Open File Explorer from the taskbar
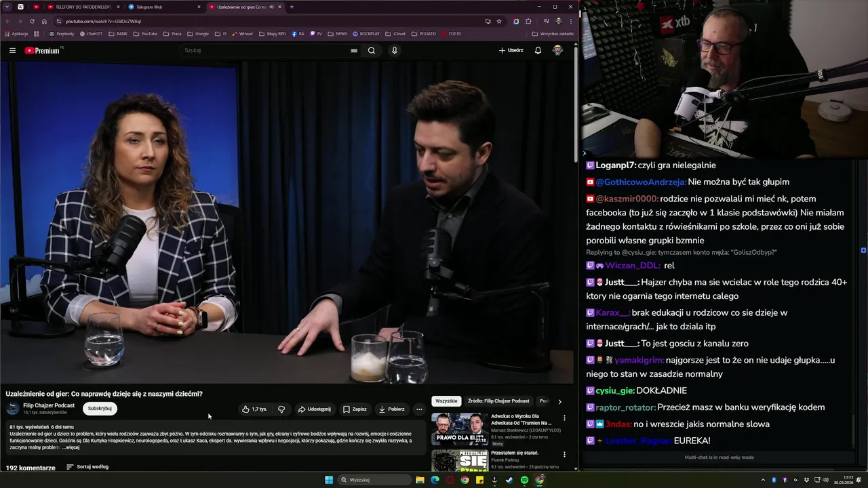The image size is (868, 488). [x=420, y=480]
